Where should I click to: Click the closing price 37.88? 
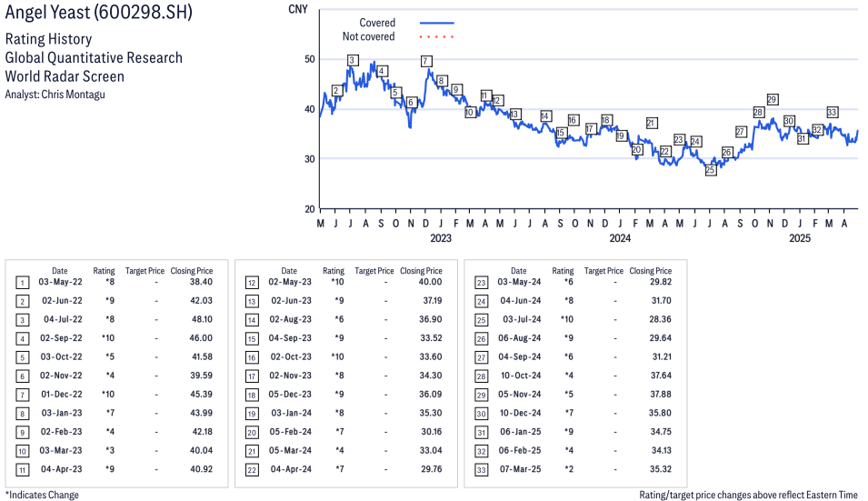[661, 394]
